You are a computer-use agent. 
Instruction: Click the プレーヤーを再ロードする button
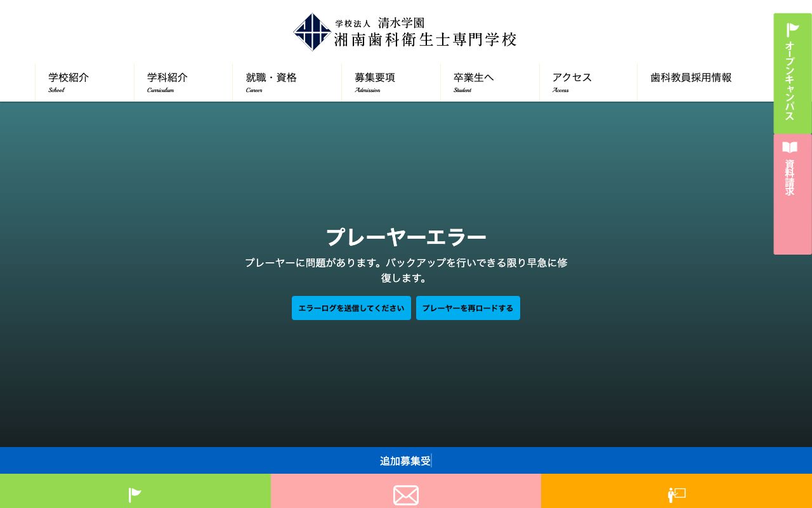(468, 308)
